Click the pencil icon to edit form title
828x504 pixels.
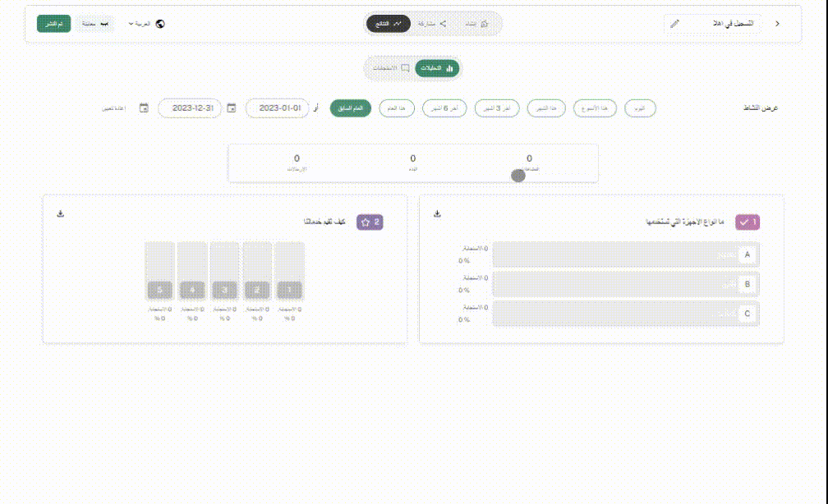coord(675,24)
